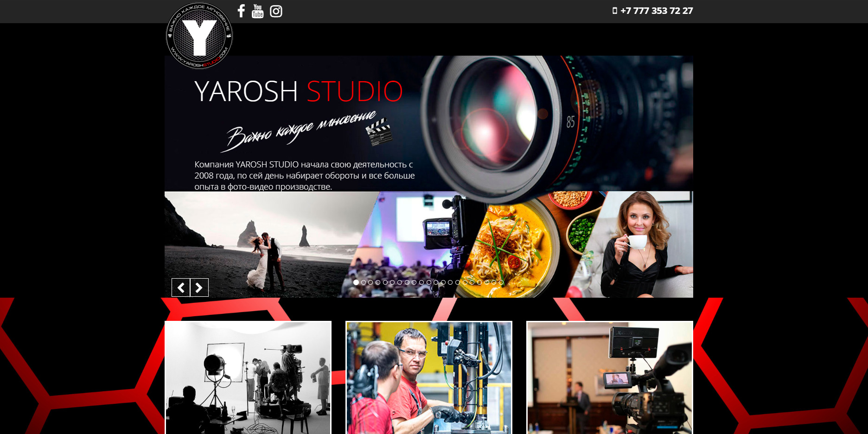Click the round Yarosh Studio Y logo
Viewport: 868px width, 434px height.
[x=199, y=36]
